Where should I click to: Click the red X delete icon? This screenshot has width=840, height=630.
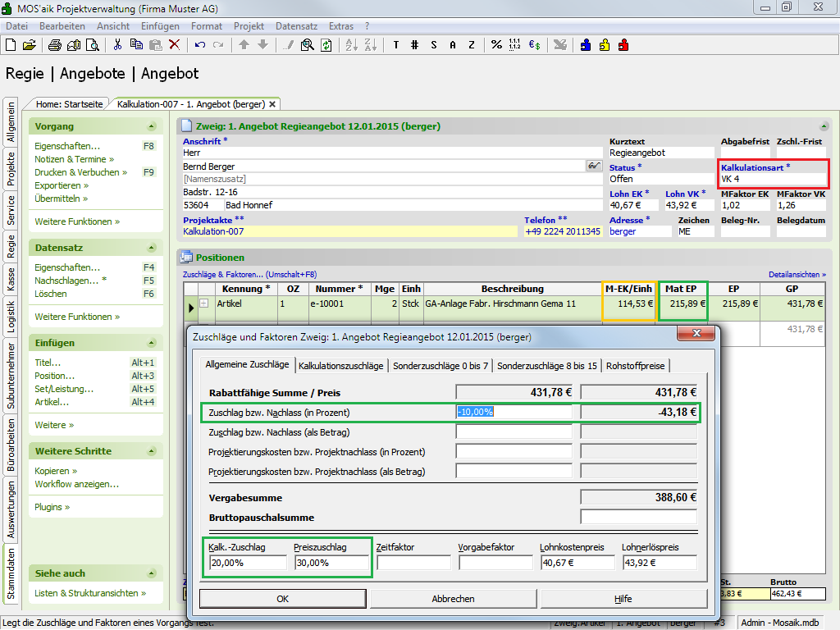click(174, 45)
